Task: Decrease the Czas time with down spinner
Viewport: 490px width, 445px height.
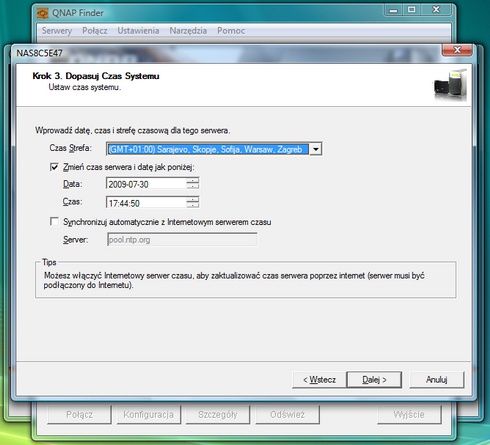Action: pyautogui.click(x=192, y=204)
